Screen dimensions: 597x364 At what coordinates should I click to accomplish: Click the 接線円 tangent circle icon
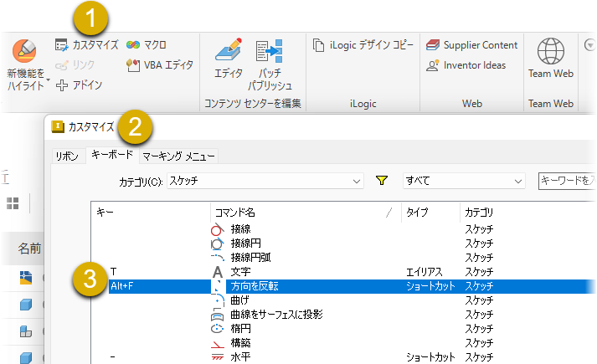point(218,244)
